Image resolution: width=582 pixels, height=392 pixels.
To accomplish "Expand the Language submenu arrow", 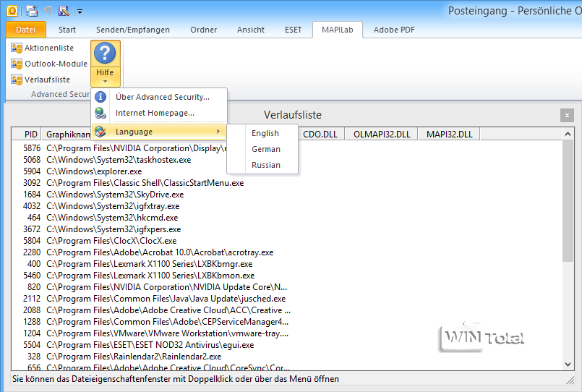I will click(218, 132).
